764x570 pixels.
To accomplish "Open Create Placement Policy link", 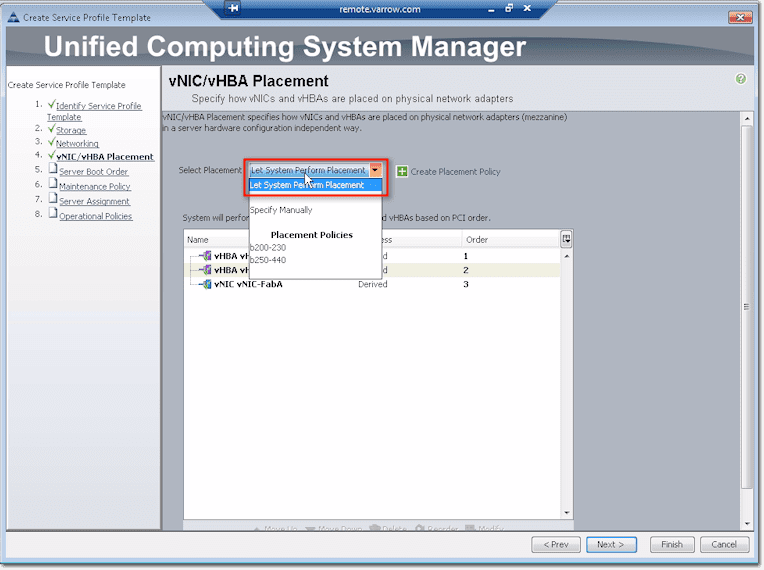I will coord(455,171).
